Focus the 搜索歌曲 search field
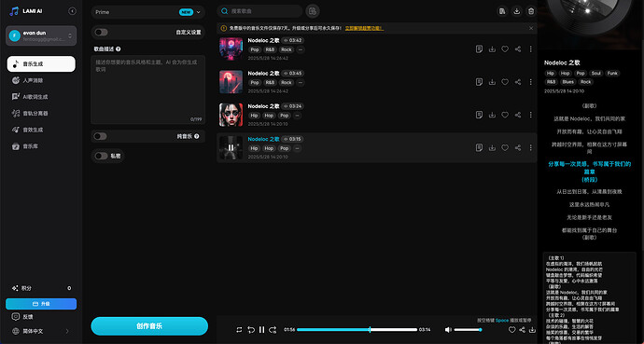 click(260, 11)
